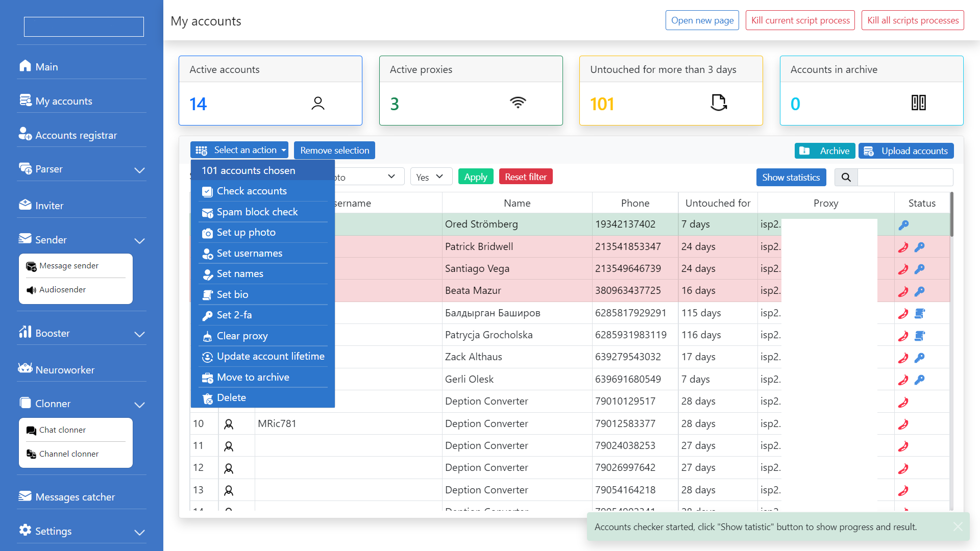Viewport: 980px width, 551px height.
Task: Click the Upload accounts button
Action: [x=906, y=151]
